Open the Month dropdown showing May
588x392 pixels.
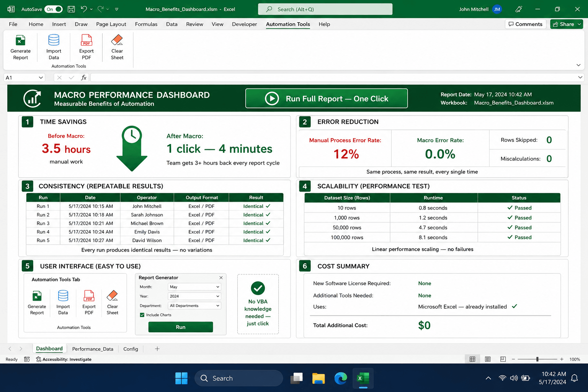tap(194, 287)
